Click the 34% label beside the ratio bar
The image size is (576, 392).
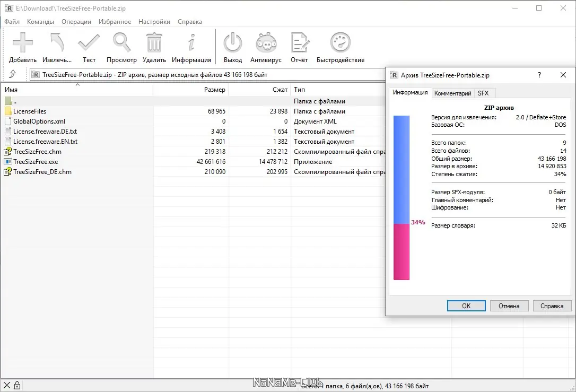tap(418, 222)
